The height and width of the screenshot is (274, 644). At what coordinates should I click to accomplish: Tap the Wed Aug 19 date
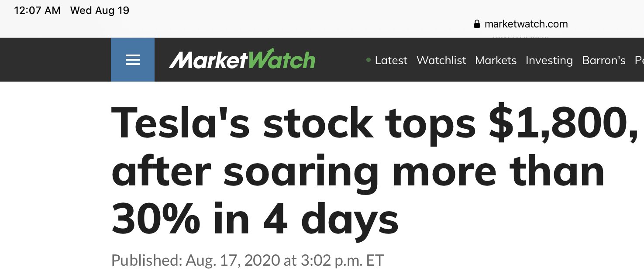tap(100, 10)
